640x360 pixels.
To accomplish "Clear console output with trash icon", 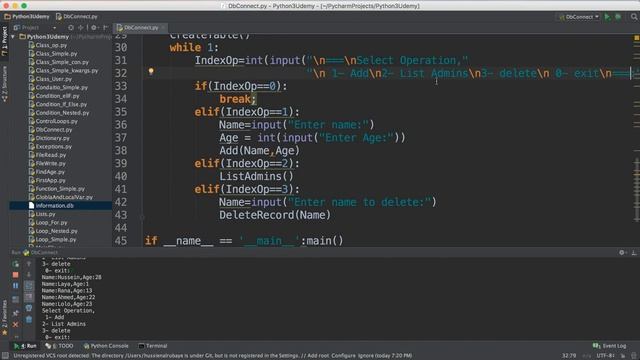I will [29, 320].
